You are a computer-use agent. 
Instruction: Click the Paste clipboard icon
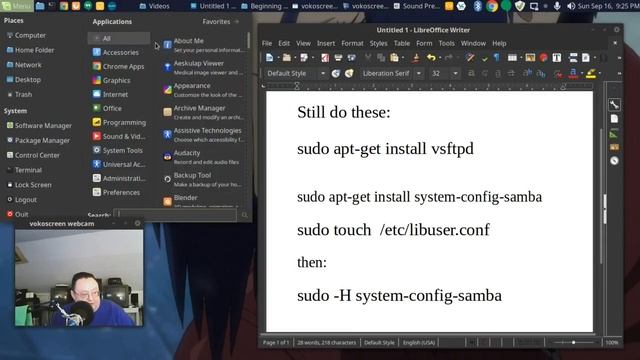point(394,58)
